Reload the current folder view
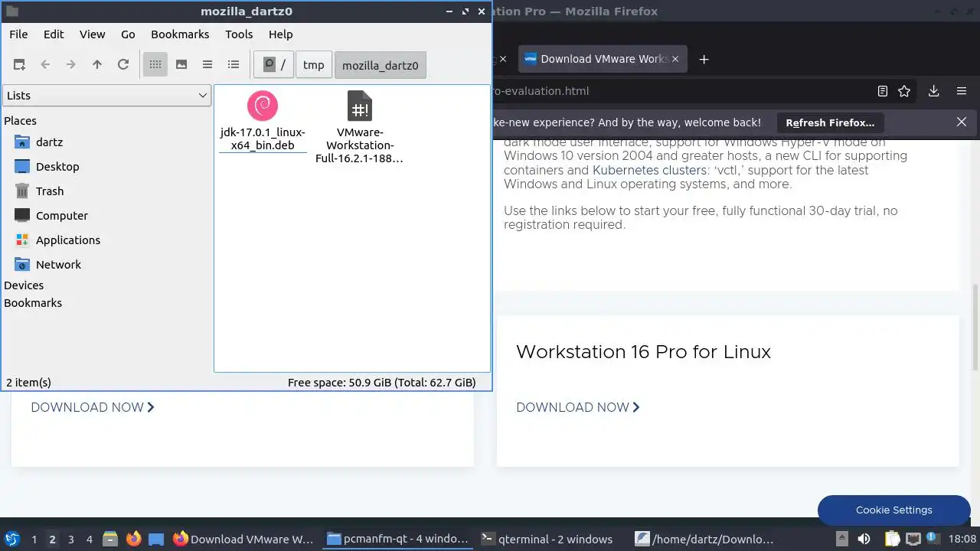The height and width of the screenshot is (551, 980). click(x=123, y=65)
